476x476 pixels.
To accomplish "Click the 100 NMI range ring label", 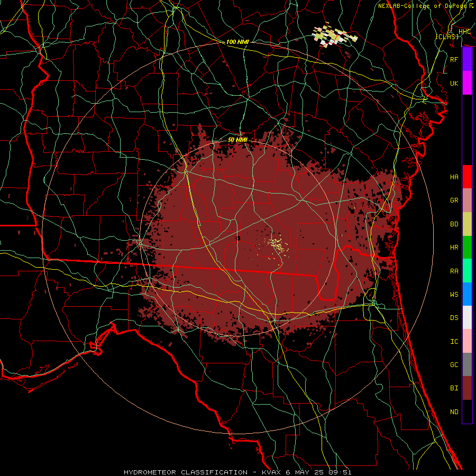I will (237, 42).
